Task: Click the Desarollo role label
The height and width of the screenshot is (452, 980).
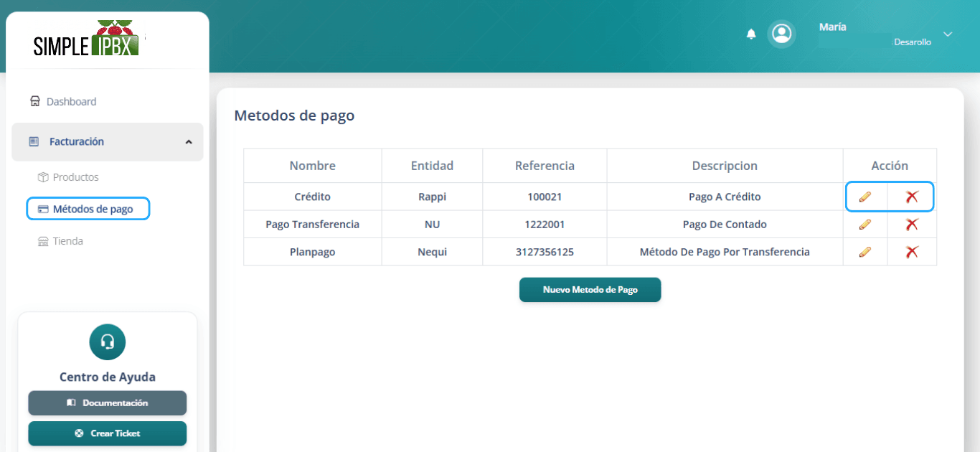Action: (913, 42)
